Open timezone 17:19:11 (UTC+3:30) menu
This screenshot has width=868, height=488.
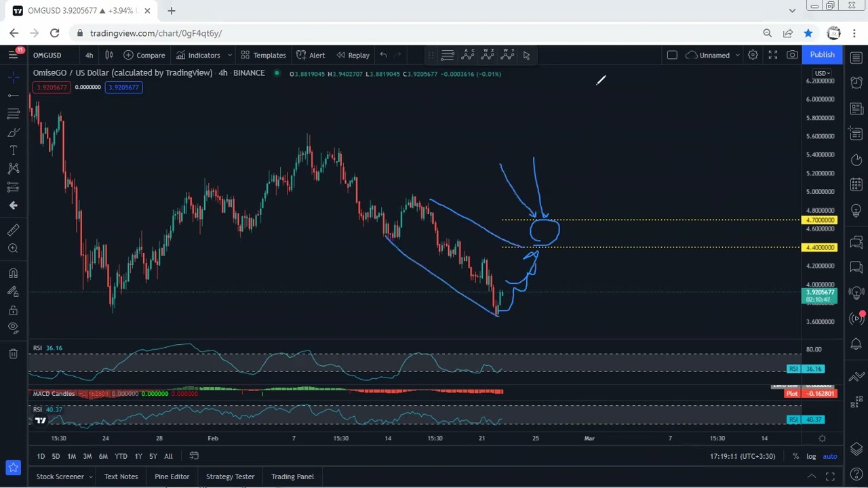point(743,457)
